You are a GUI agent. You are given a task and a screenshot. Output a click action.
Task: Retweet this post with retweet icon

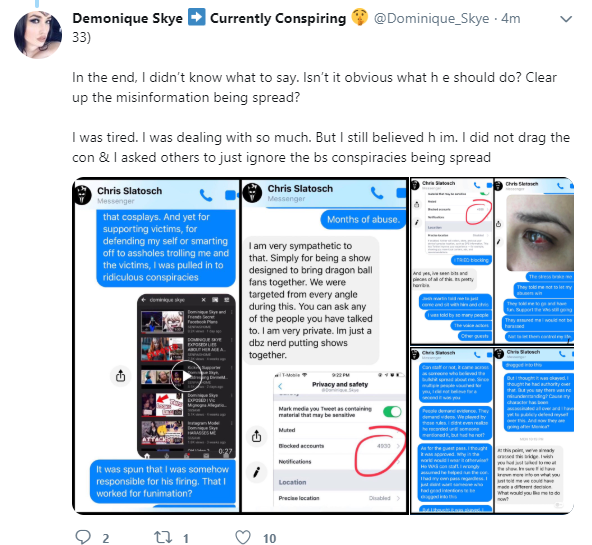163,537
